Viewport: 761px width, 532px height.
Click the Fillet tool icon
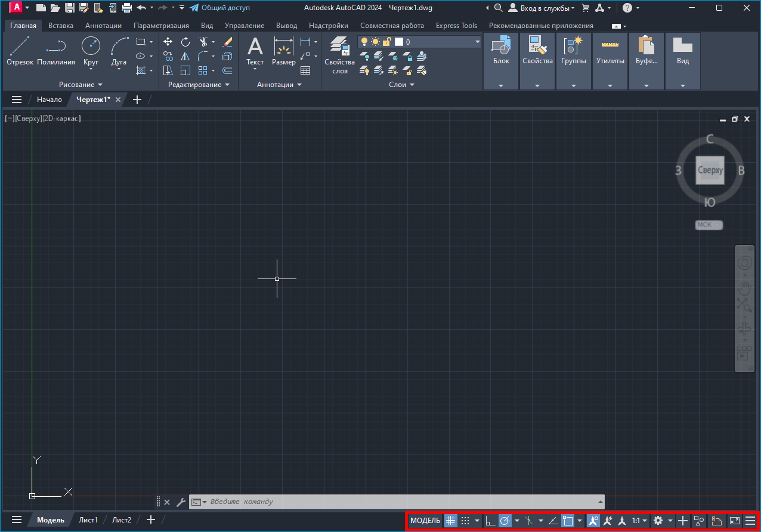203,56
